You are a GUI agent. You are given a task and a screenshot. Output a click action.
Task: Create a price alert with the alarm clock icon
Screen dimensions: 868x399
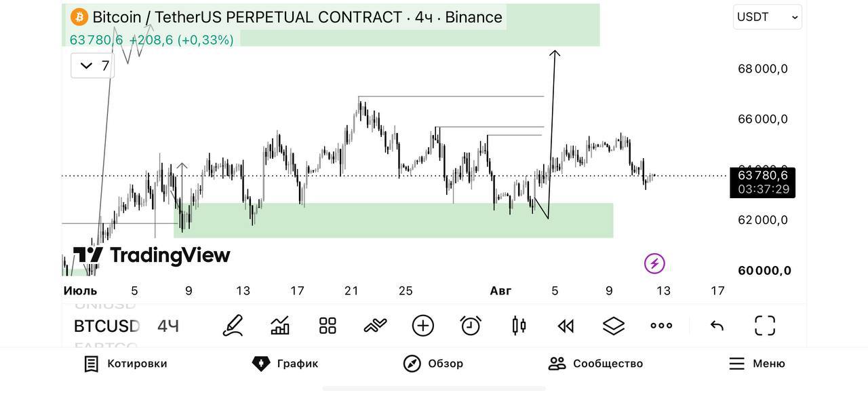point(471,326)
